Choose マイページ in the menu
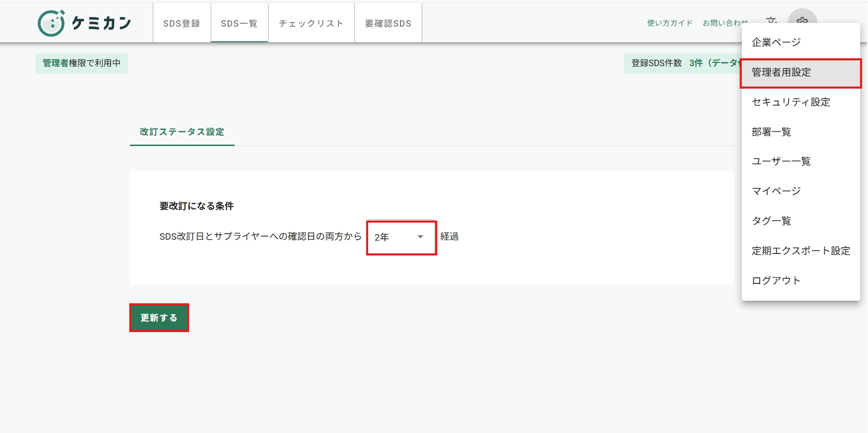The width and height of the screenshot is (868, 433). (776, 191)
